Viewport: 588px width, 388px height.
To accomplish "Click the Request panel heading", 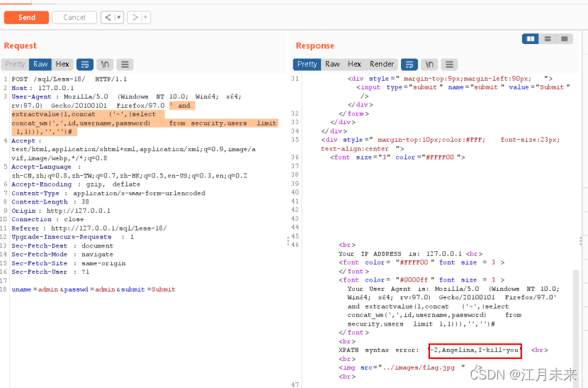I will 21,46.
